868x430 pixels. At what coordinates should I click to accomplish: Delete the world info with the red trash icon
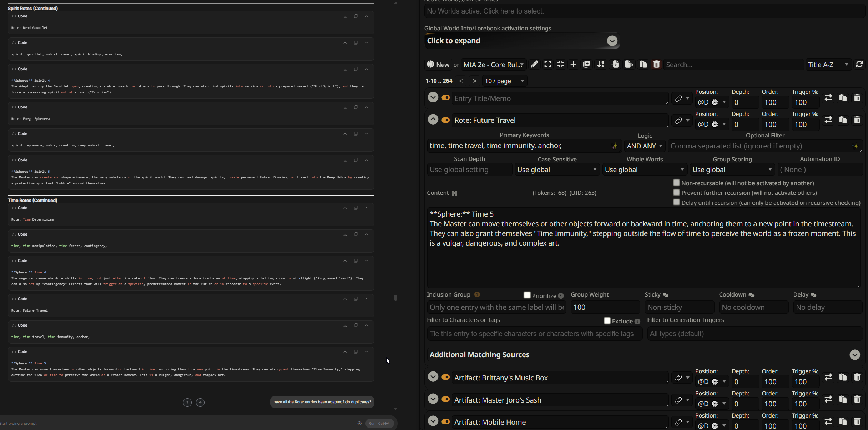656,64
